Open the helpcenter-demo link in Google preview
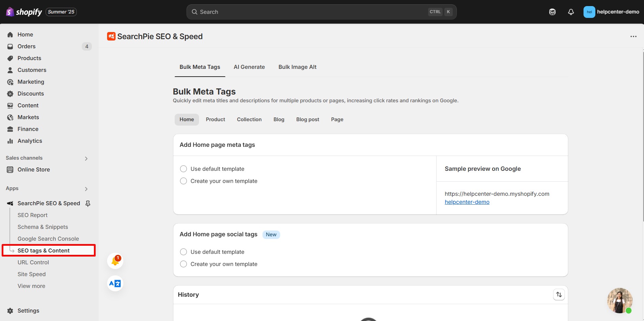 click(x=467, y=202)
